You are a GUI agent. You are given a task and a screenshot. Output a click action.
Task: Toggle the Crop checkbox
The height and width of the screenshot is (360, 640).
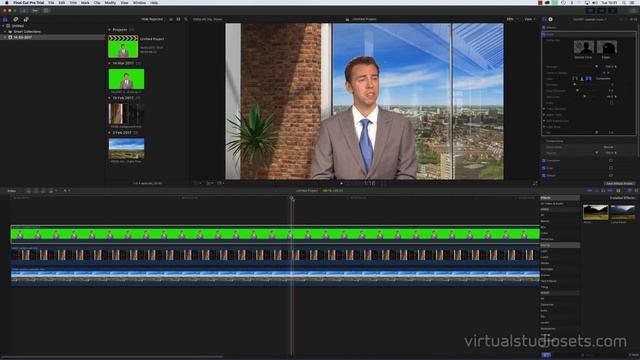(x=544, y=168)
